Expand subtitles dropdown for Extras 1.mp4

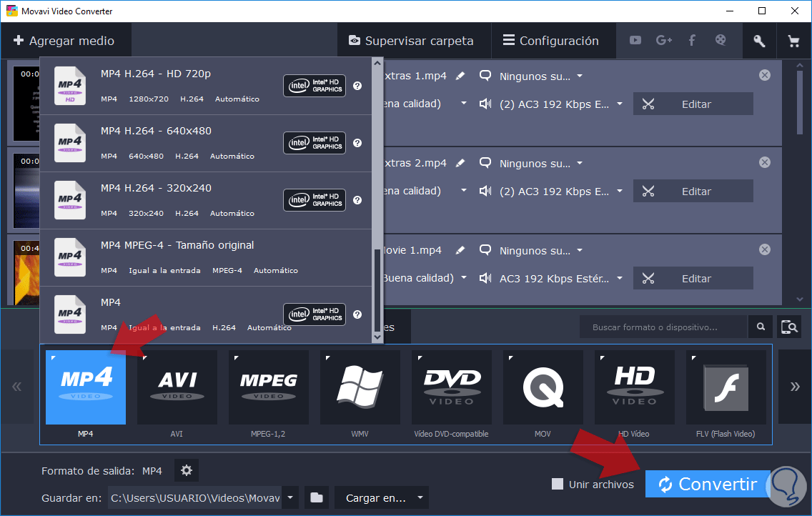click(580, 76)
